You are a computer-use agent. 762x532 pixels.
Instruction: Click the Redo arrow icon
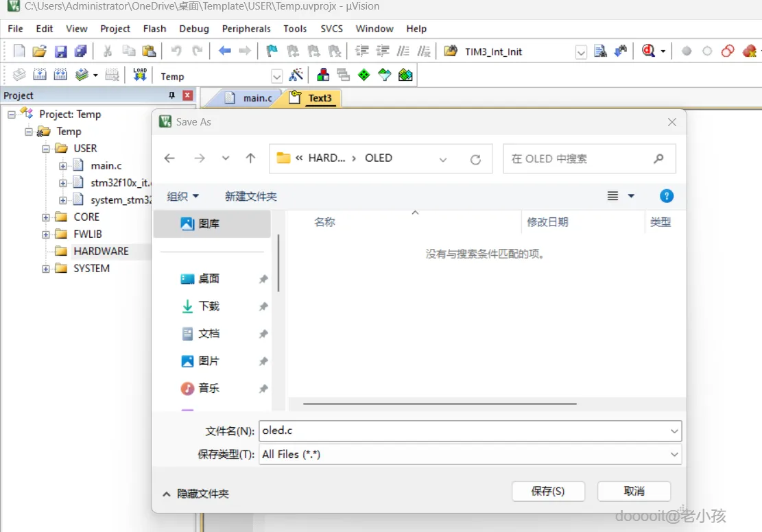tap(197, 51)
